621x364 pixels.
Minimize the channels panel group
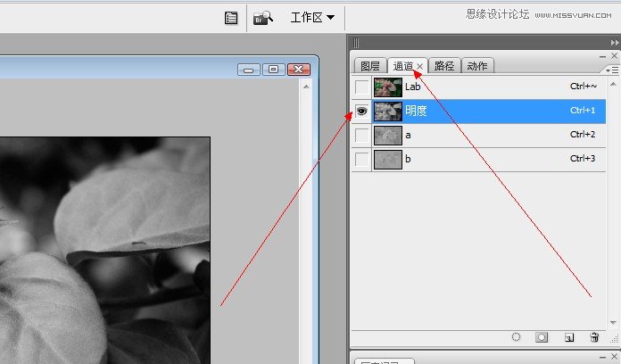pos(603,57)
